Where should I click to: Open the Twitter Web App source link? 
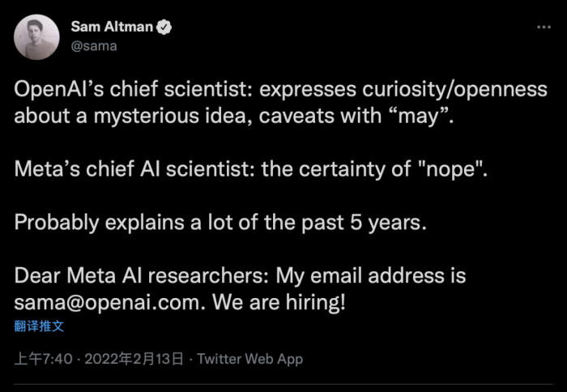tap(249, 358)
